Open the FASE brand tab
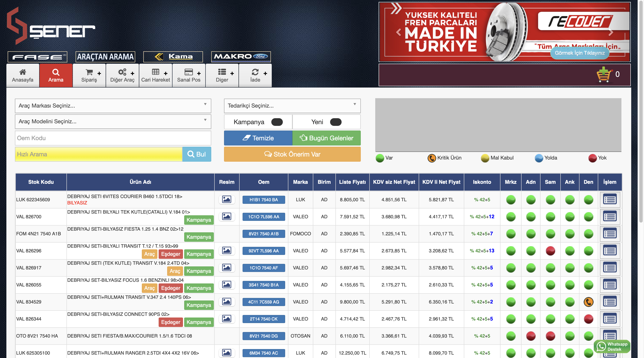The image size is (644, 358). click(x=37, y=57)
